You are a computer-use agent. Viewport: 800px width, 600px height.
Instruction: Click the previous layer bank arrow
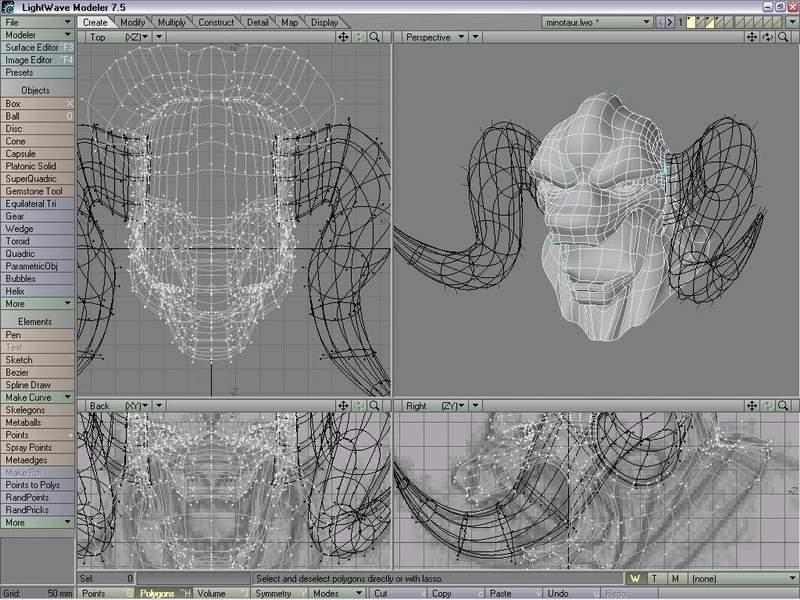coord(661,22)
